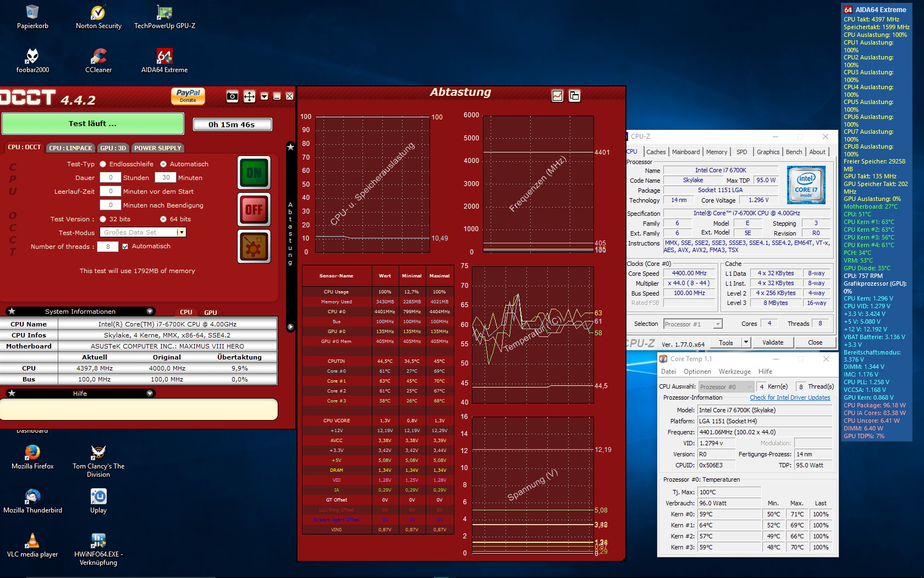Open the CPU-Z Tools dropdown arrow

[746, 342]
